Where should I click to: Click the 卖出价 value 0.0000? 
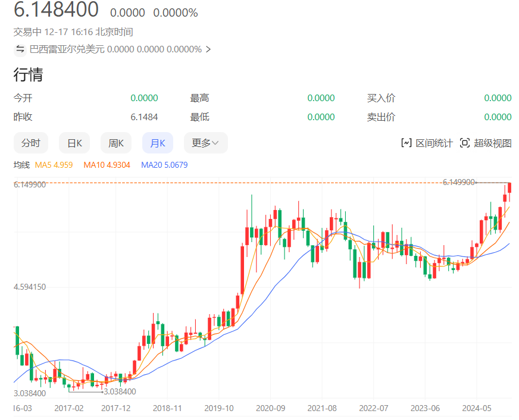pyautogui.click(x=498, y=117)
